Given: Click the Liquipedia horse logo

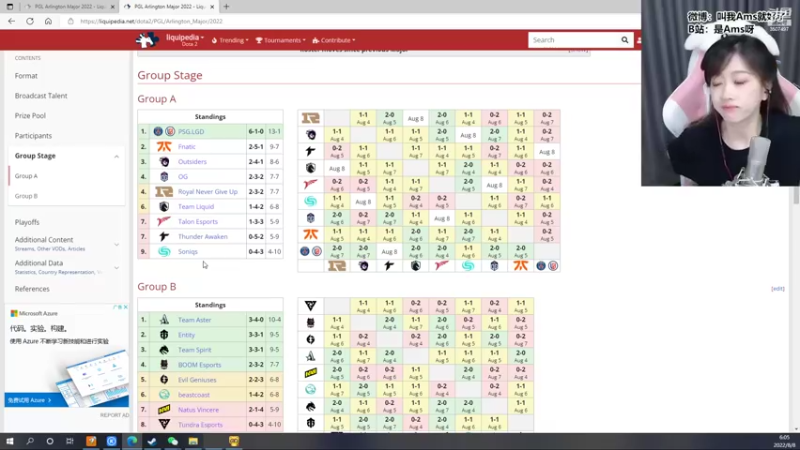Looking at the screenshot, I should (147, 40).
